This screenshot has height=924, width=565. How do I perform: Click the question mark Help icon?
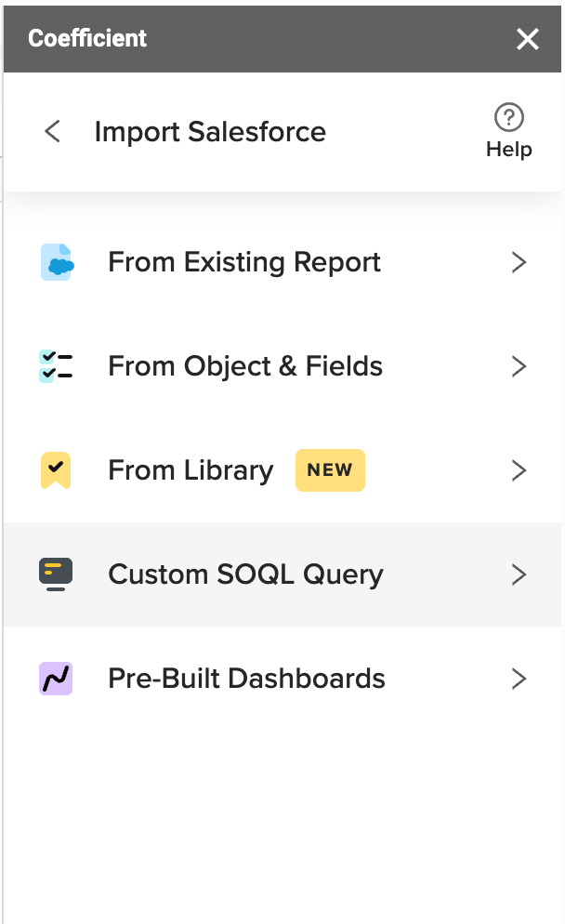point(509,117)
